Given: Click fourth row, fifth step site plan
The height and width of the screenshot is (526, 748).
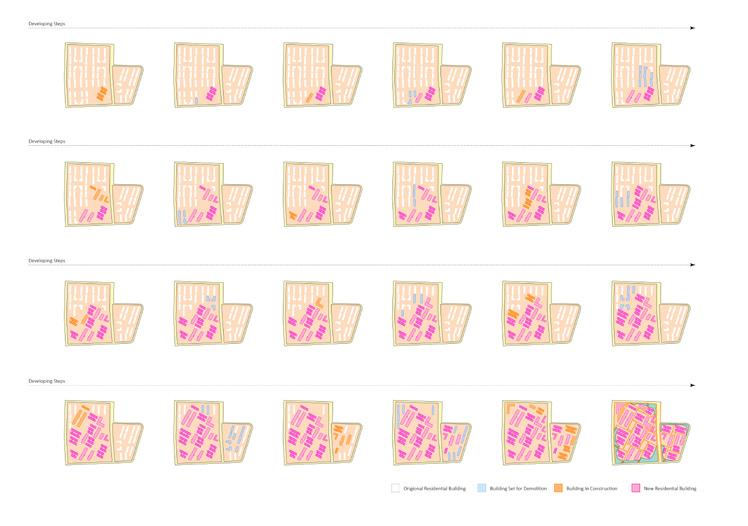Looking at the screenshot, I should (x=541, y=433).
